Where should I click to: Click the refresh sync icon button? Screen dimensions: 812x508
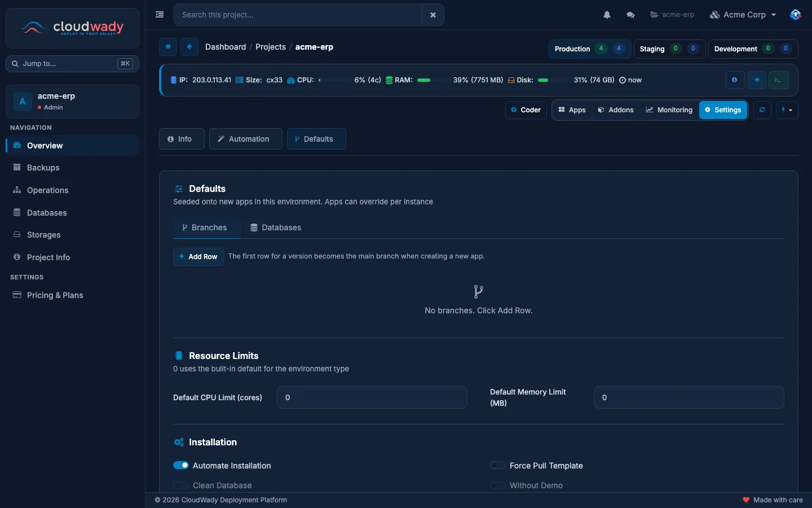[x=762, y=110]
